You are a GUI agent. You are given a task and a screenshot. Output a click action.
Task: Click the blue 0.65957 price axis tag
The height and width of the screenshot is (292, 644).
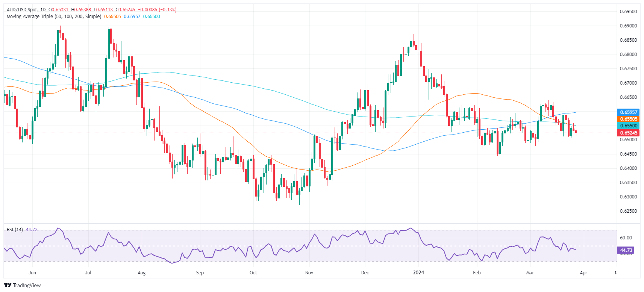point(628,112)
